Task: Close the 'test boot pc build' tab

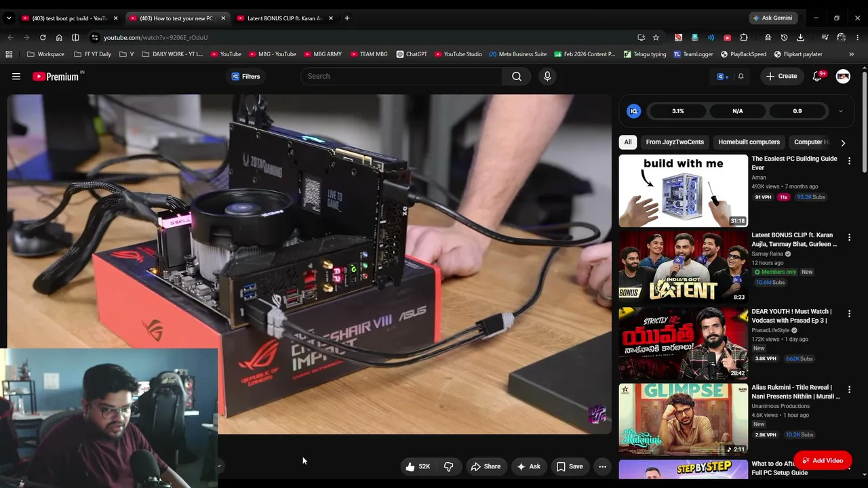Action: click(115, 18)
